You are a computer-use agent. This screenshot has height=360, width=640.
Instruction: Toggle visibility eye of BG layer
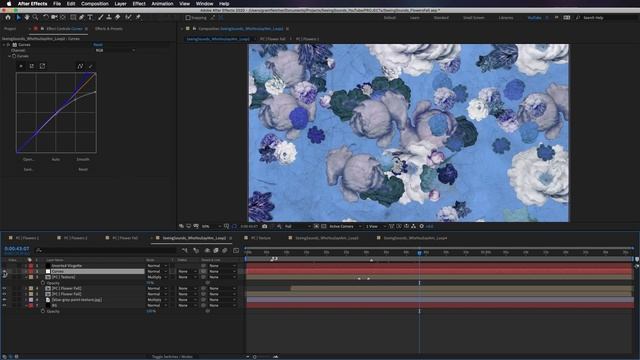(4, 305)
